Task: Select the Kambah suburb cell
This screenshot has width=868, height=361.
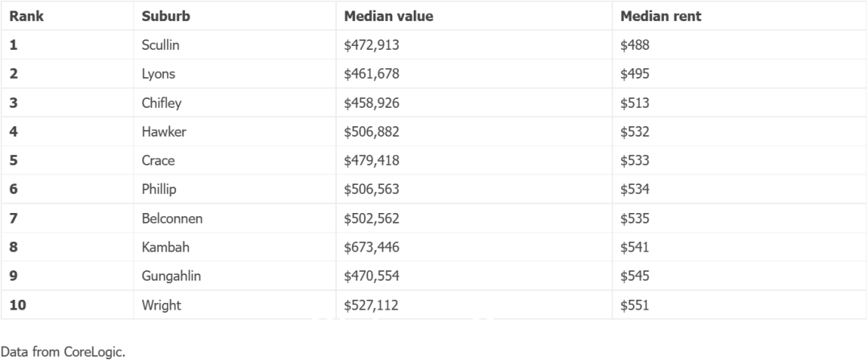Action: pos(235,247)
